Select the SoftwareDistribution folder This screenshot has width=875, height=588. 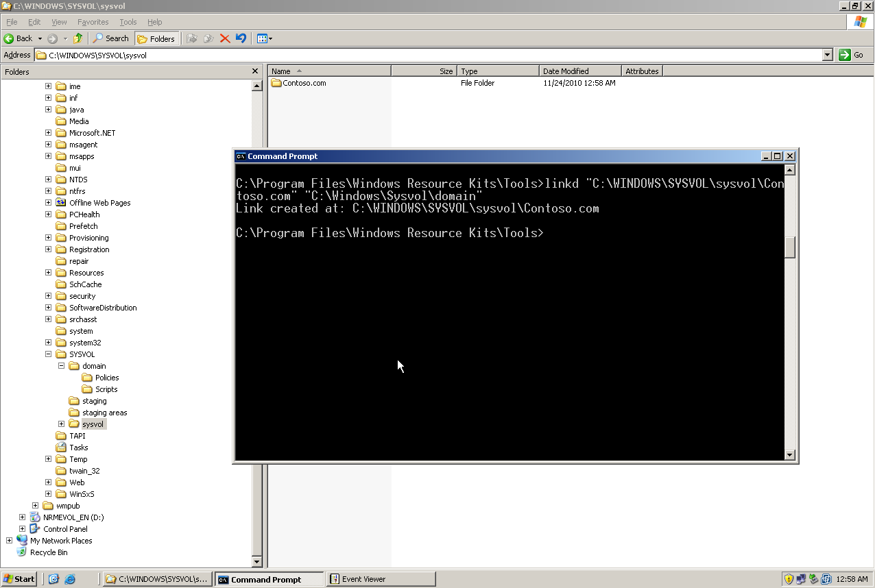point(97,308)
